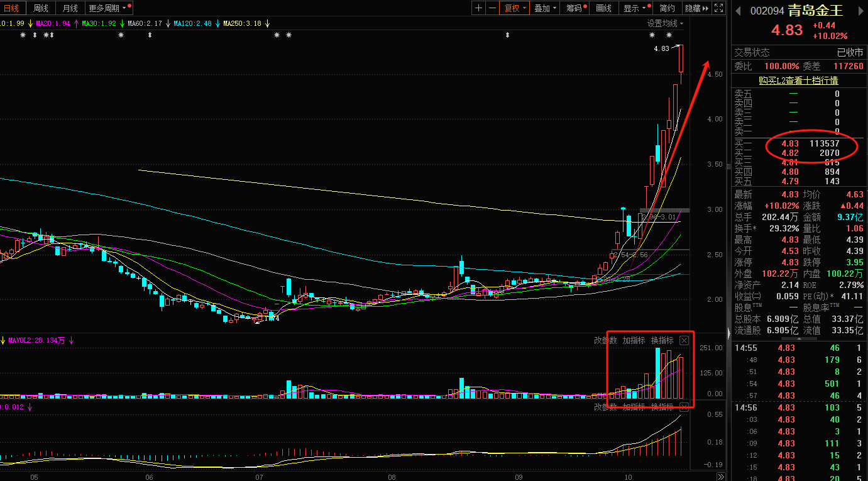Switch to 简约 simple mode
The height and width of the screenshot is (481, 868).
click(667, 8)
